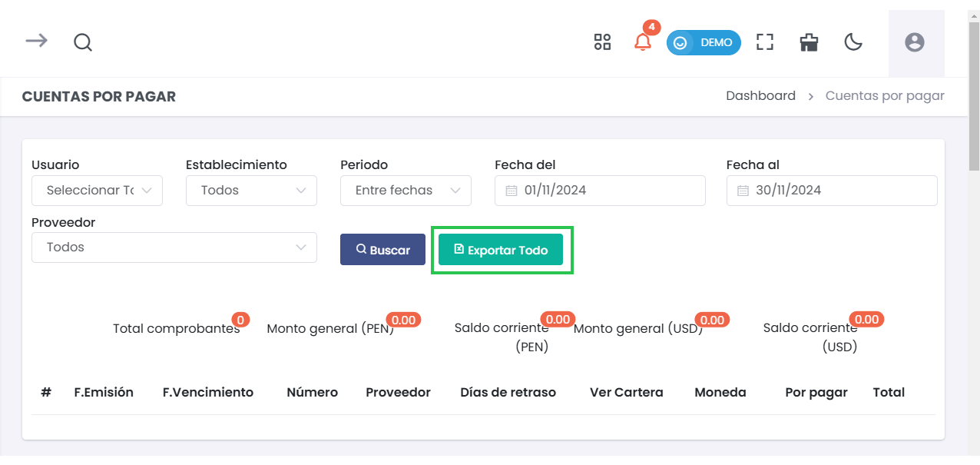
Task: Click the search magnifier icon
Action: [82, 42]
